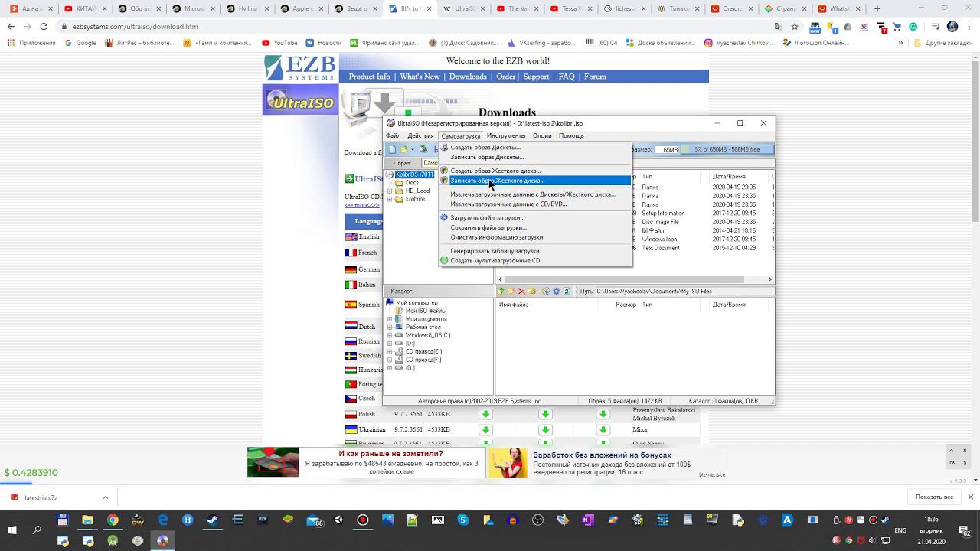Open the Помощь menu
The image size is (980, 551).
(x=571, y=135)
